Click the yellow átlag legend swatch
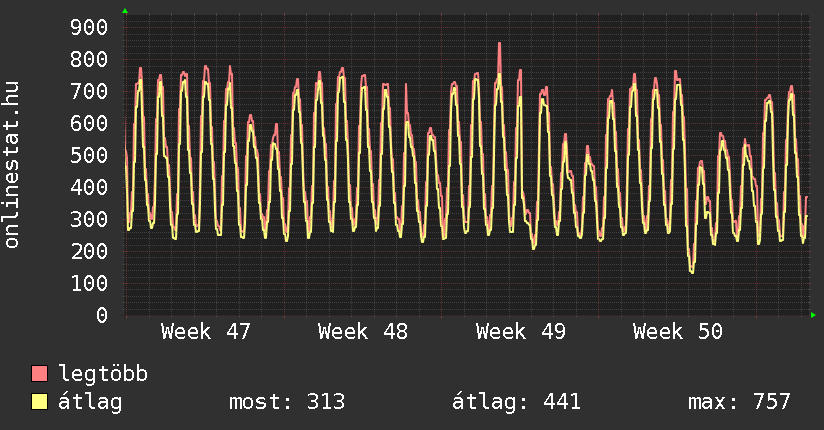Screen dimensions: 824x430 click(40, 403)
